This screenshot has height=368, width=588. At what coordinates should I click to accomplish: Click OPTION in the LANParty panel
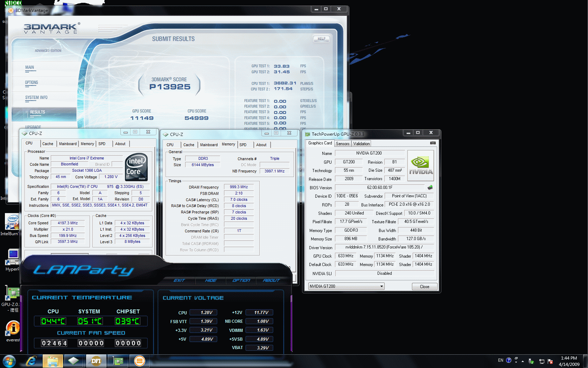(241, 280)
